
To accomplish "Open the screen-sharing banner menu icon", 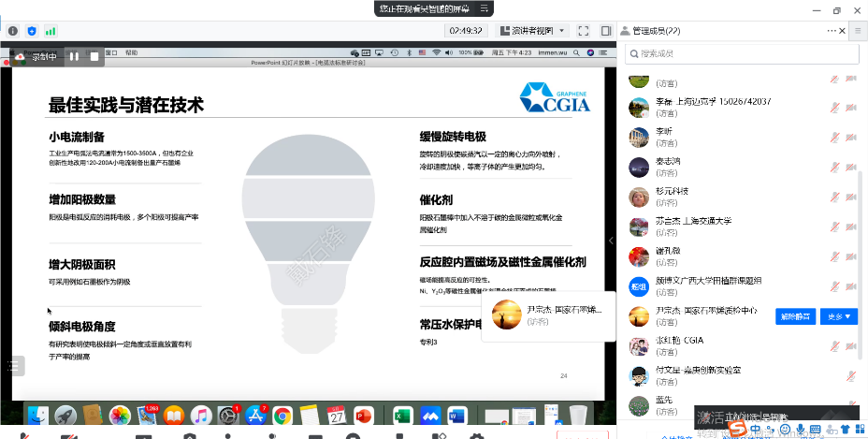I will (x=485, y=8).
